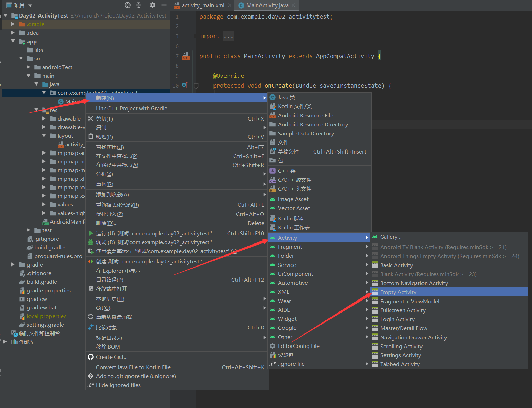This screenshot has height=408, width=532.
Task: Open the 重构(R) submenu
Action: (176, 184)
